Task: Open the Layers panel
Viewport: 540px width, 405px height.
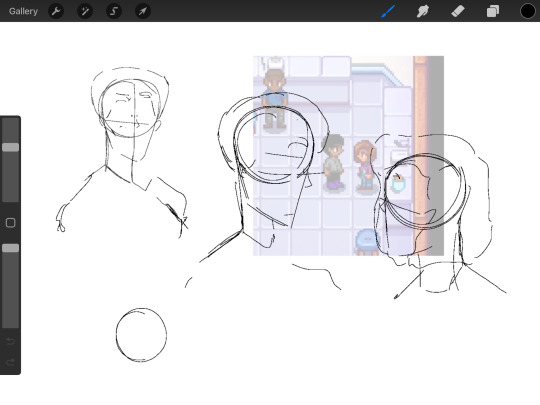Action: [493, 11]
